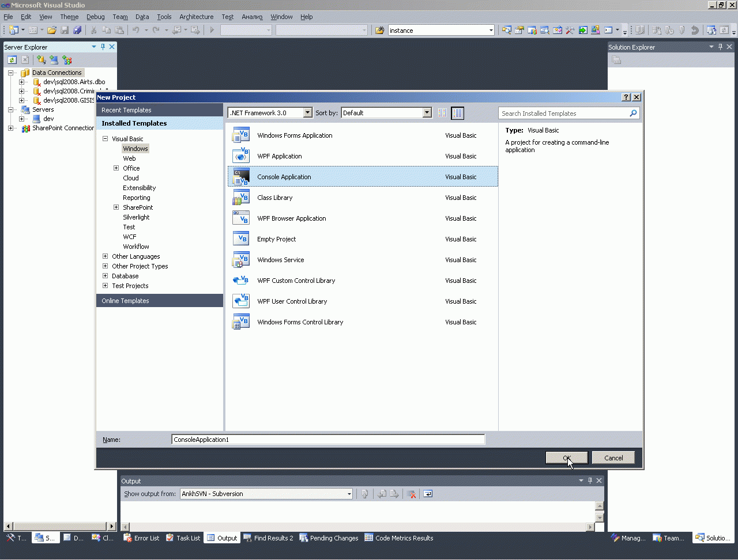The image size is (738, 560).
Task: Click the Server Explorer horizontal scrollbar
Action: 60,526
